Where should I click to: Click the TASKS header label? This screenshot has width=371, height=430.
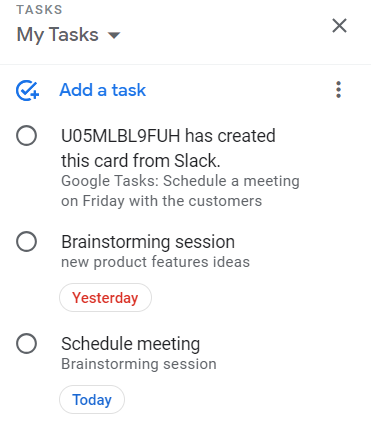coord(39,10)
